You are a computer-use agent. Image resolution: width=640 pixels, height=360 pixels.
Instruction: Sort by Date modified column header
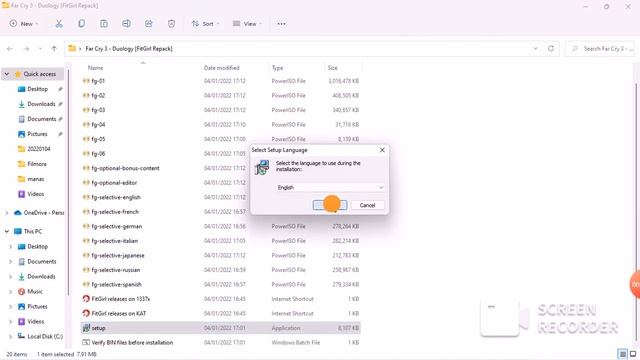tap(222, 68)
